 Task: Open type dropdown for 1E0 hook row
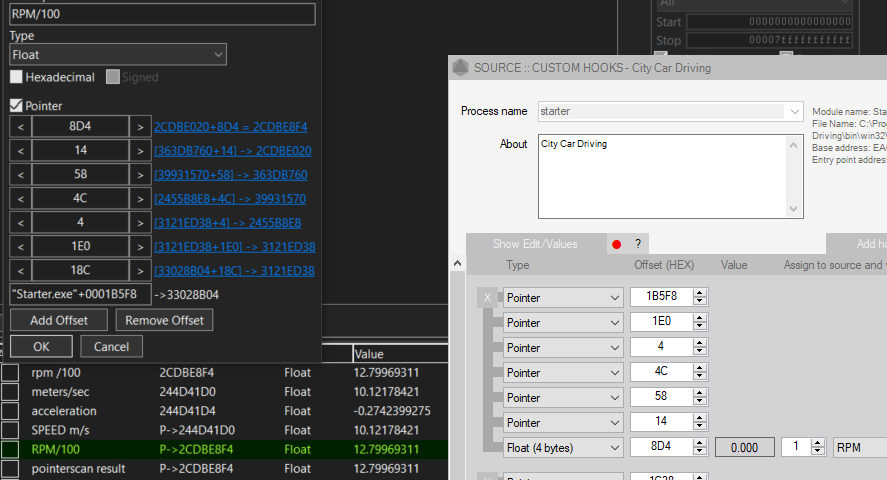click(563, 323)
